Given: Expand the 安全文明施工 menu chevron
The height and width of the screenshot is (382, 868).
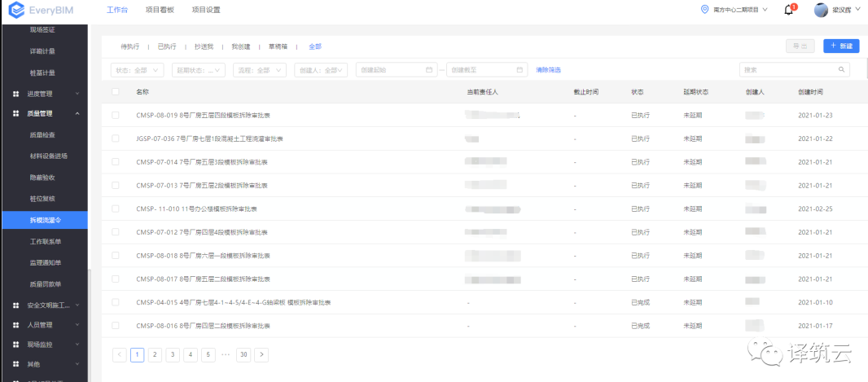Looking at the screenshot, I should (77, 305).
